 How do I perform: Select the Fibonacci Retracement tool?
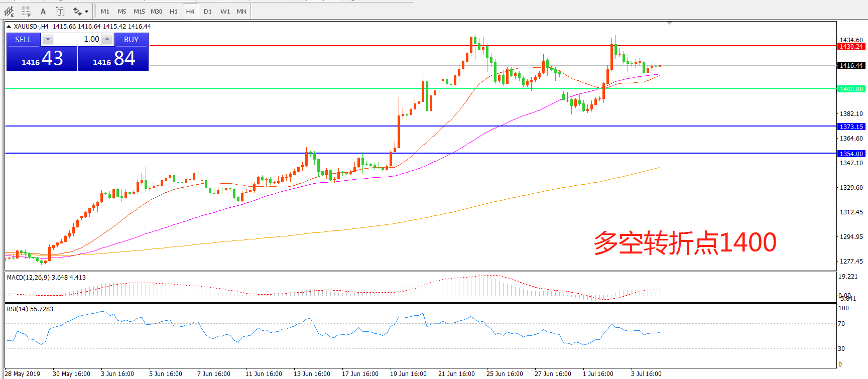(26, 11)
